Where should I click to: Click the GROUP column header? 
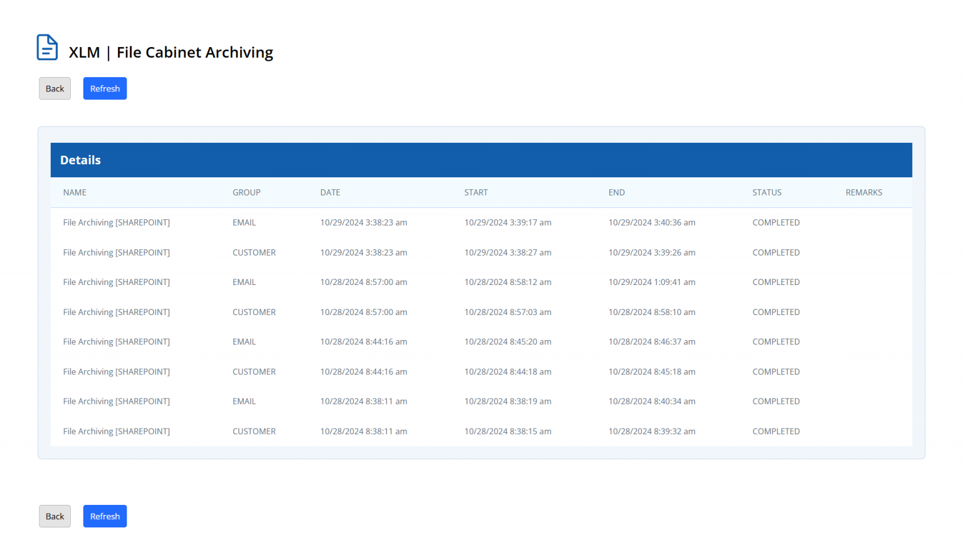[x=246, y=192]
